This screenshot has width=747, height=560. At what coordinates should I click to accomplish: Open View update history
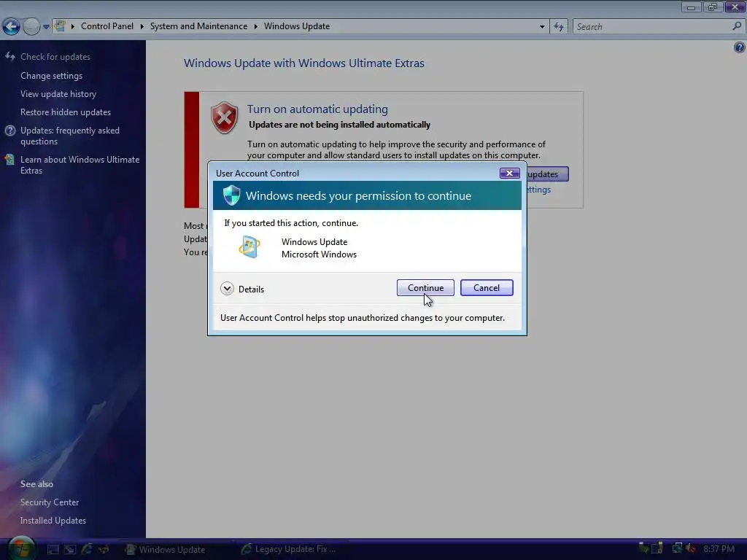[58, 94]
